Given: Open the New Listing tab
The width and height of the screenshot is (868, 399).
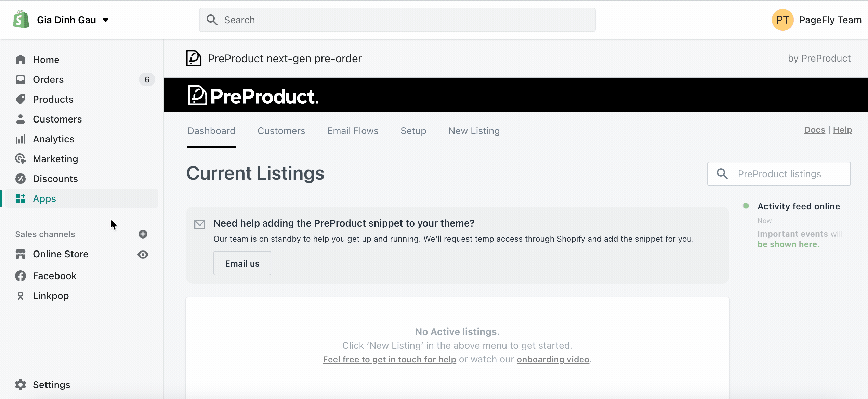Looking at the screenshot, I should (x=474, y=131).
